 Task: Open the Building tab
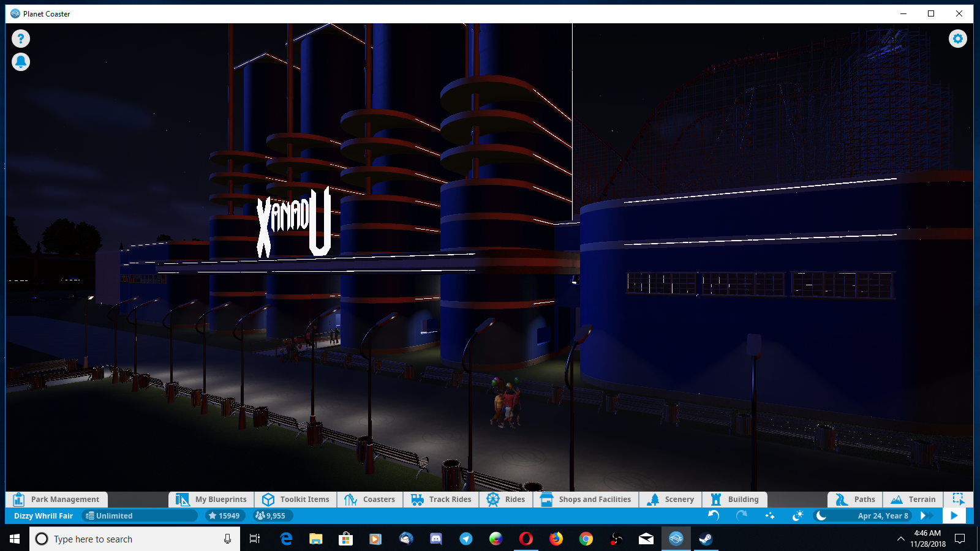click(735, 499)
